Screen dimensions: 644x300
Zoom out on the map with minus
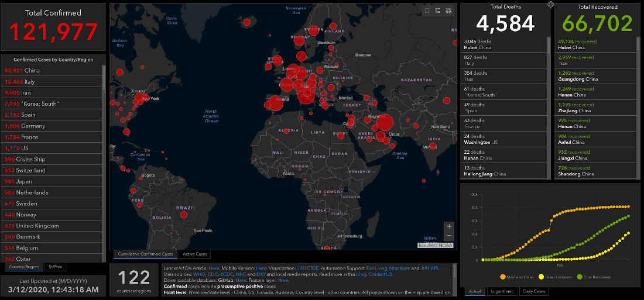point(449,236)
